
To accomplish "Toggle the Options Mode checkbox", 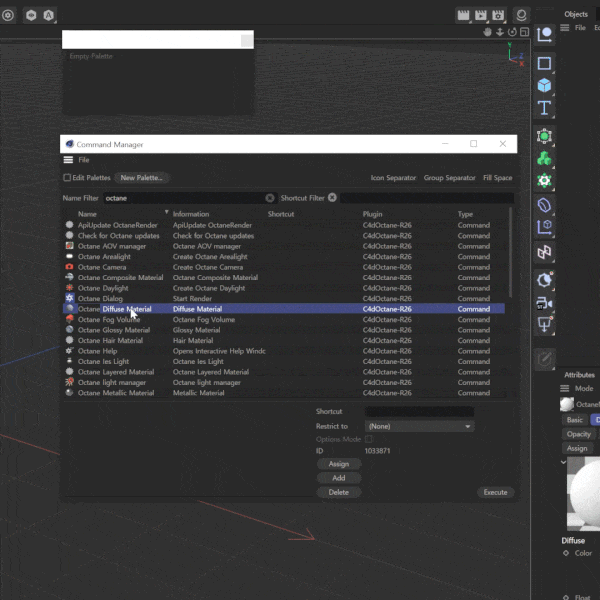I will 369,439.
